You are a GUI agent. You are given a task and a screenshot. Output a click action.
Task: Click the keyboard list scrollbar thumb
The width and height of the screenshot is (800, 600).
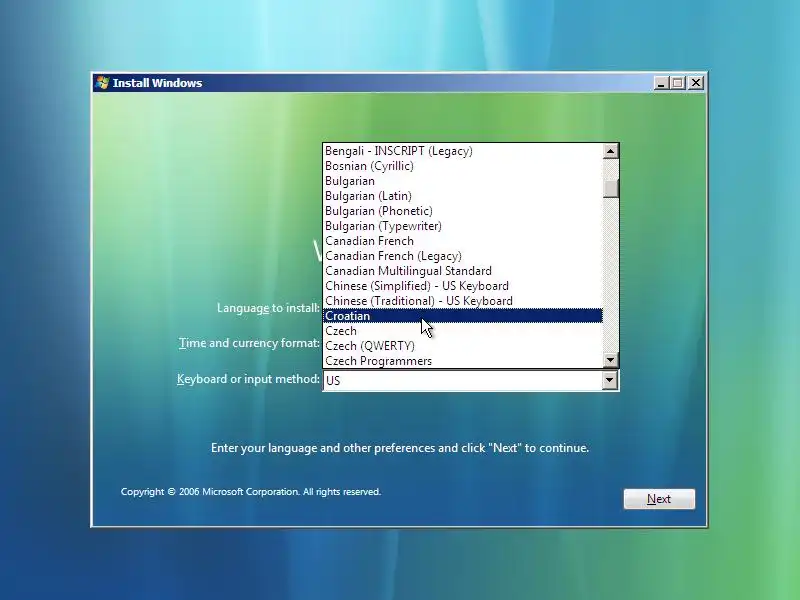coord(611,188)
